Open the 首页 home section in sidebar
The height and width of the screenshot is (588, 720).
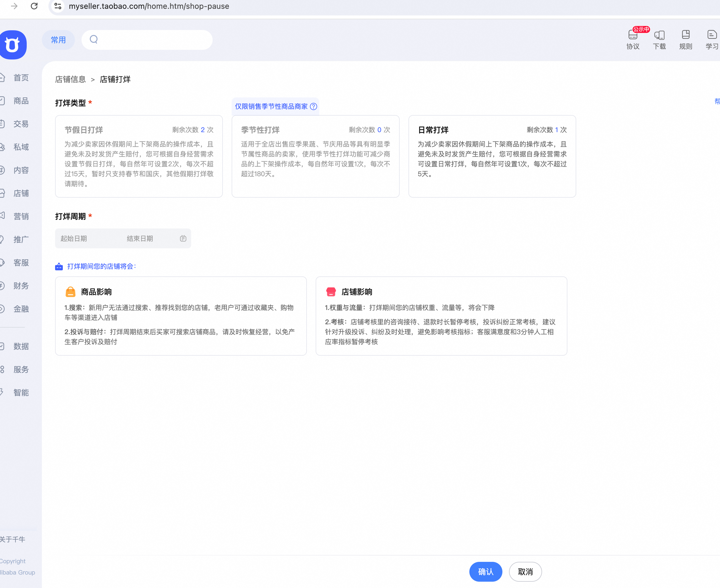pyautogui.click(x=21, y=78)
